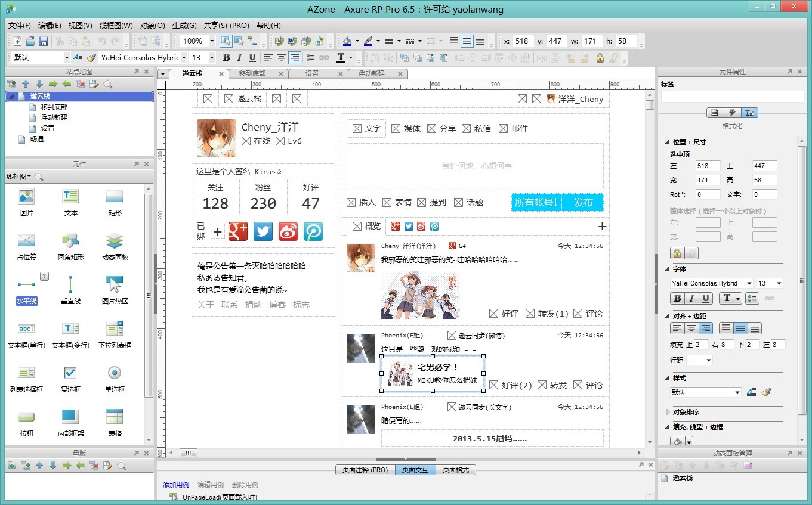Click the search magnifier in the sitemap toolbar
This screenshot has height=505, width=812.
click(108, 84)
